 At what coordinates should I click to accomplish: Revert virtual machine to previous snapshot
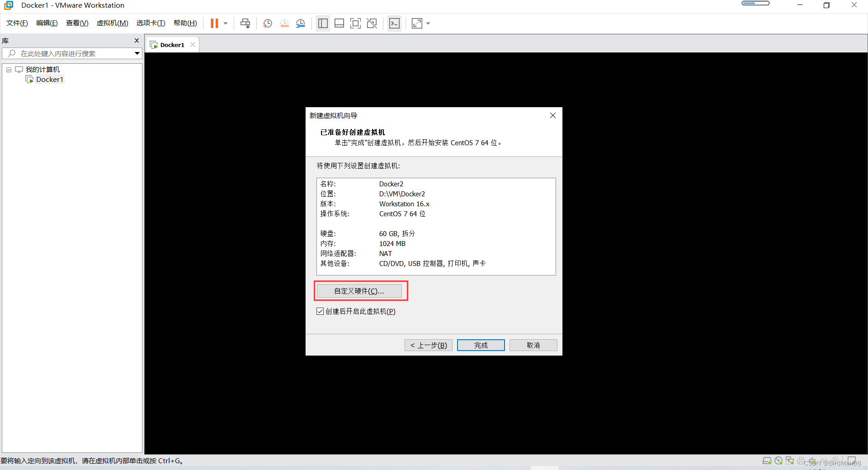click(x=284, y=24)
